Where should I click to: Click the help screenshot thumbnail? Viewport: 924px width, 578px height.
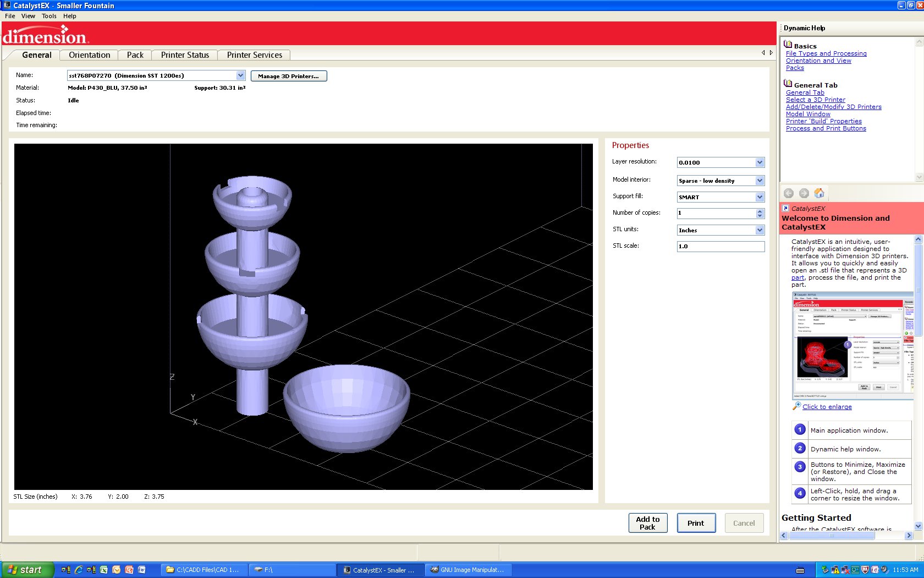tap(853, 346)
